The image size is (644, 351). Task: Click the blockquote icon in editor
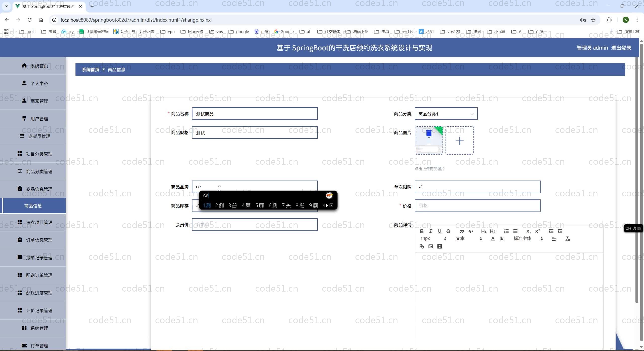point(462,231)
